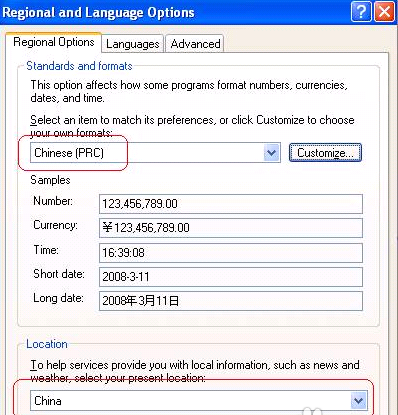Click the China location combo box text

pyautogui.click(x=48, y=401)
